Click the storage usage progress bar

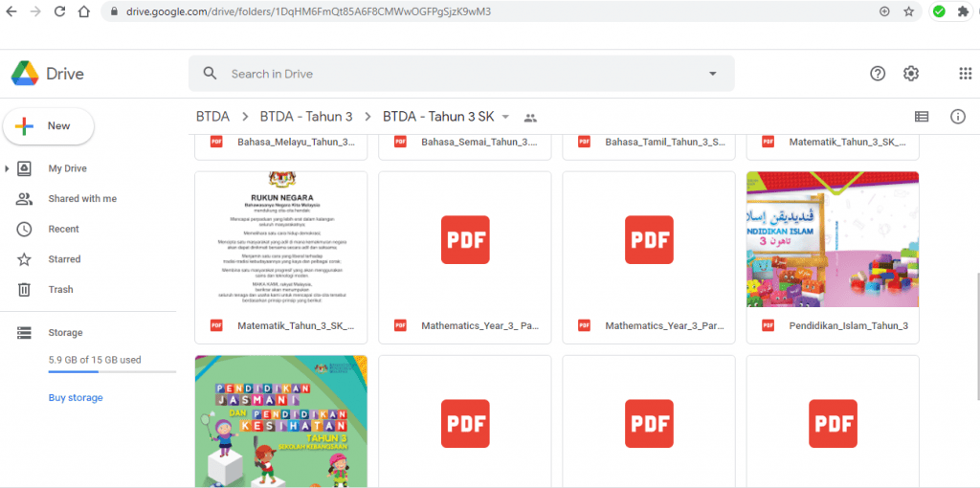pos(113,372)
